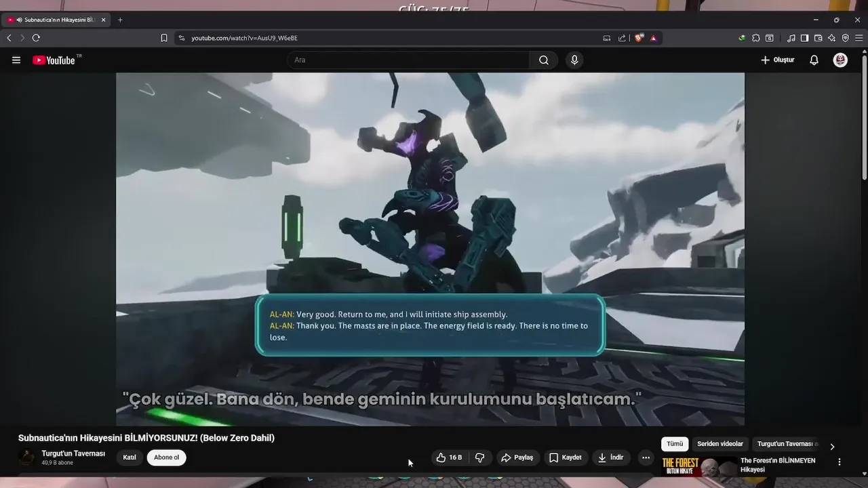The image size is (868, 488).
Task: Open Turgut'un Tavernası channel name
Action: coord(73,453)
